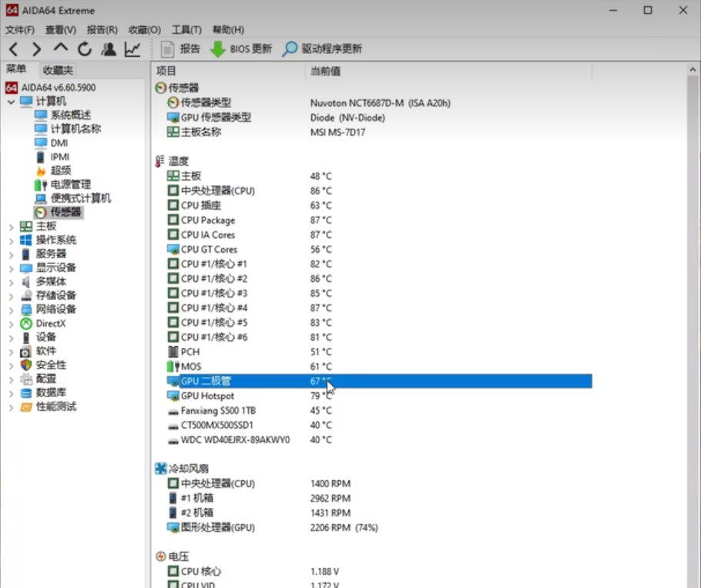
Task: Select 便携式计算机 in the tree
Action: [80, 198]
